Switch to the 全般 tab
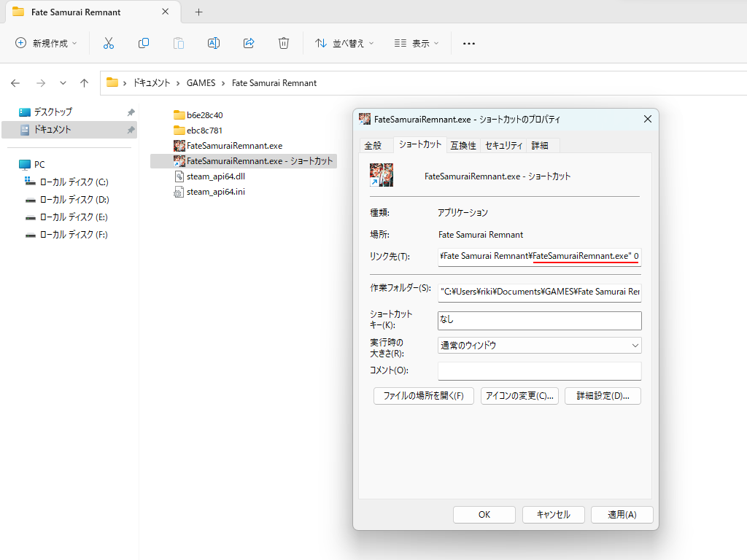Viewport: 747px width, 560px height. click(x=373, y=146)
